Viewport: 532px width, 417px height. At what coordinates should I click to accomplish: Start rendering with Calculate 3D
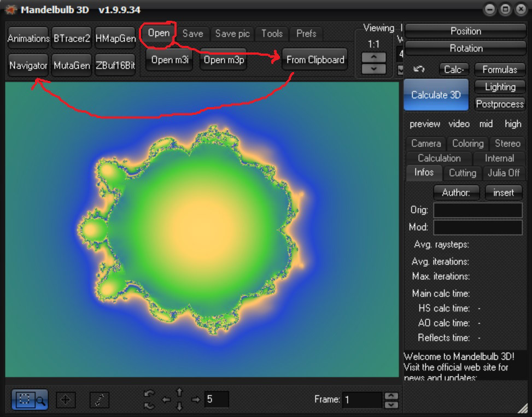click(x=436, y=95)
